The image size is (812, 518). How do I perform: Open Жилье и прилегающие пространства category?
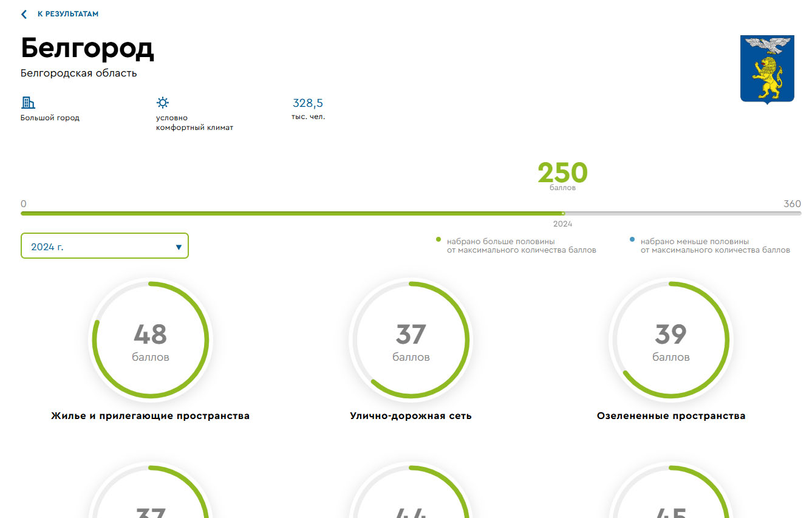pos(150,416)
